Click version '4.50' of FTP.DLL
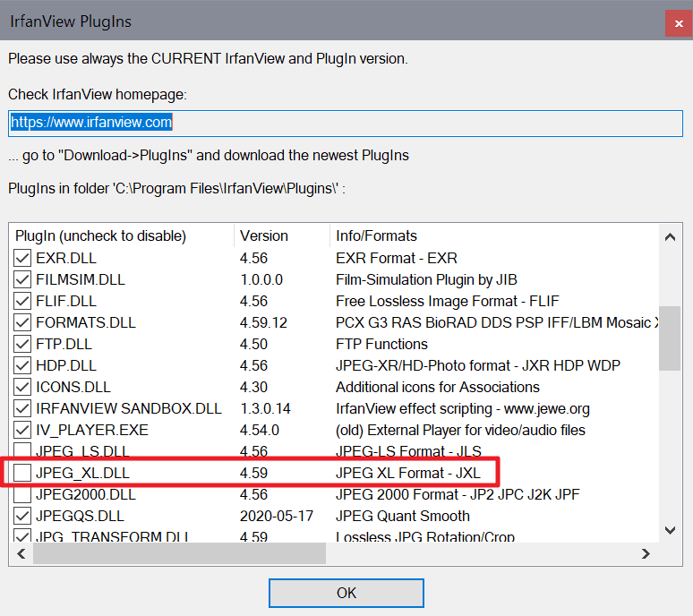 click(253, 344)
